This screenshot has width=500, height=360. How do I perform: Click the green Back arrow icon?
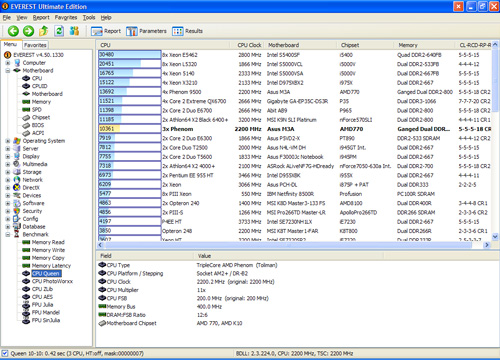click(x=13, y=31)
